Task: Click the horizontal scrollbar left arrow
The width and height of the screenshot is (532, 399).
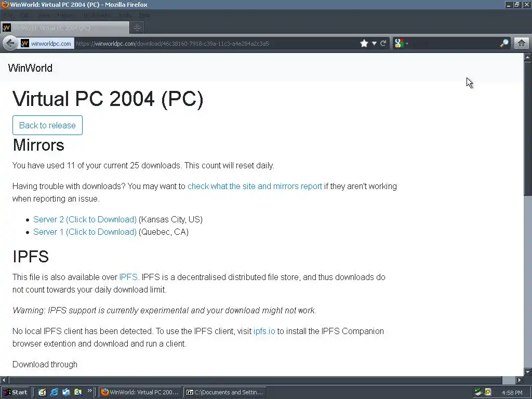Action: point(4,380)
